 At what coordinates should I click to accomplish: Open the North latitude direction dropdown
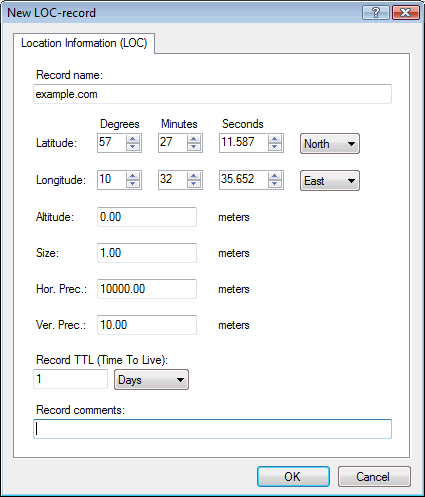pos(330,144)
